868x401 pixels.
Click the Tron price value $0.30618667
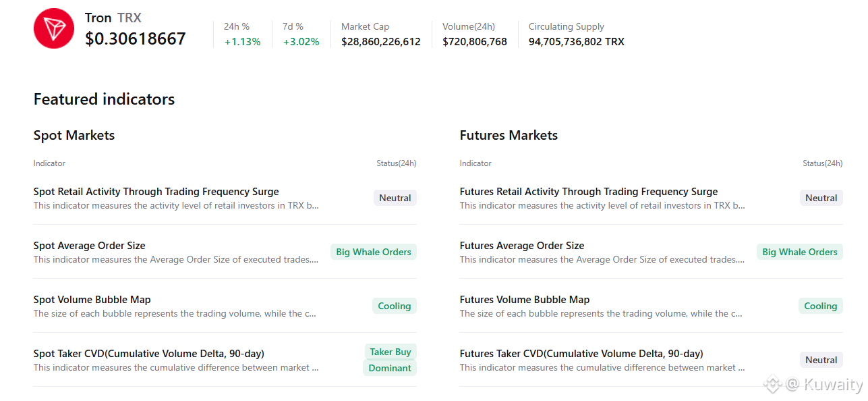[x=135, y=39]
